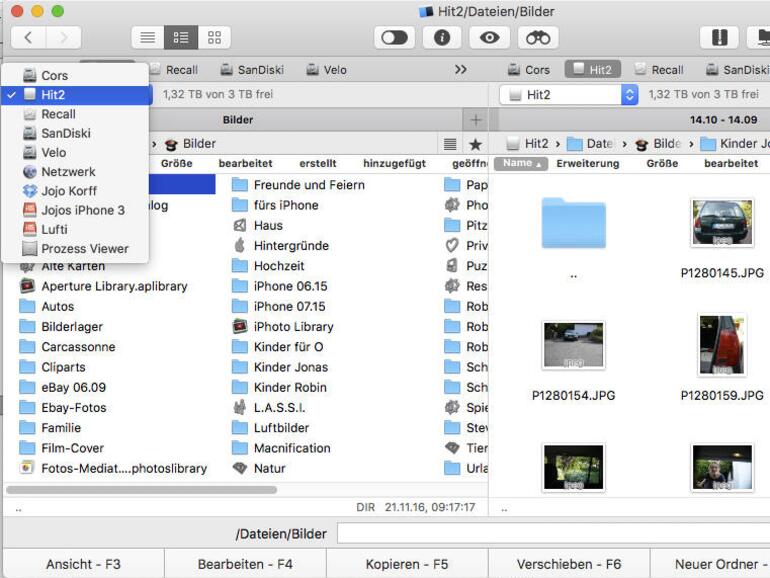Click the binoculars search icon
Viewport: 770px width, 578px height.
coord(538,38)
